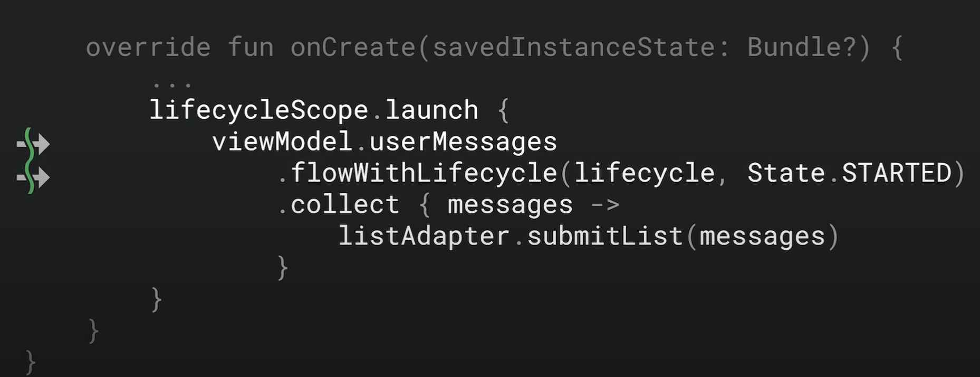Click the override keyword

(x=148, y=48)
